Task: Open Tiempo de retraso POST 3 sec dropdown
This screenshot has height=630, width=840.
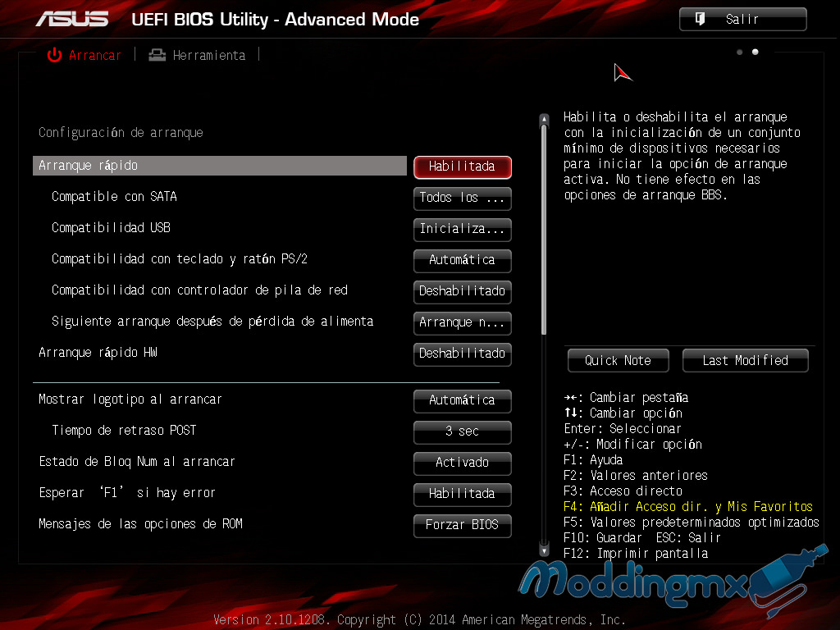Action: [463, 431]
